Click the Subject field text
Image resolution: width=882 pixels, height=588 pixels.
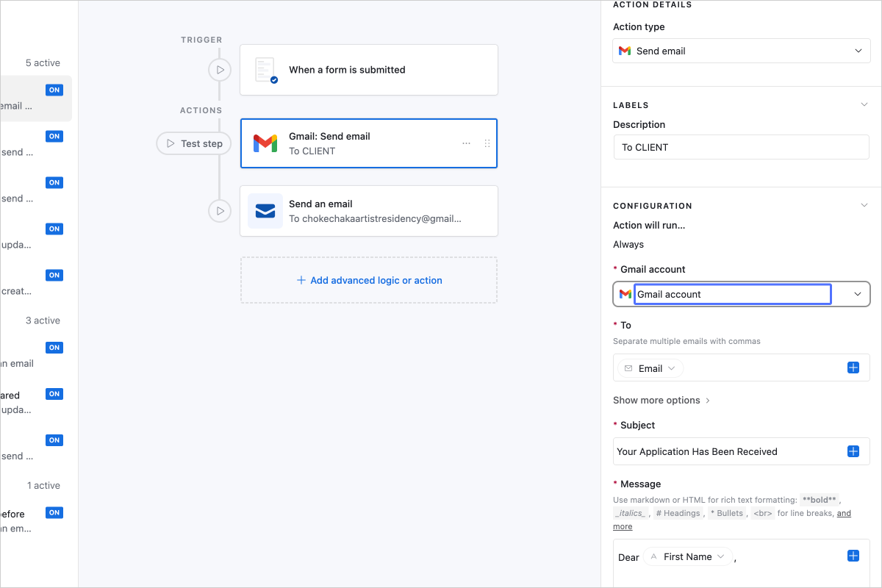[697, 451]
